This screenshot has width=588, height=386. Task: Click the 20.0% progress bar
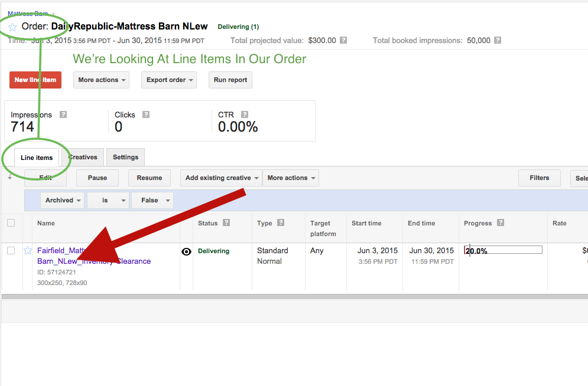503,250
